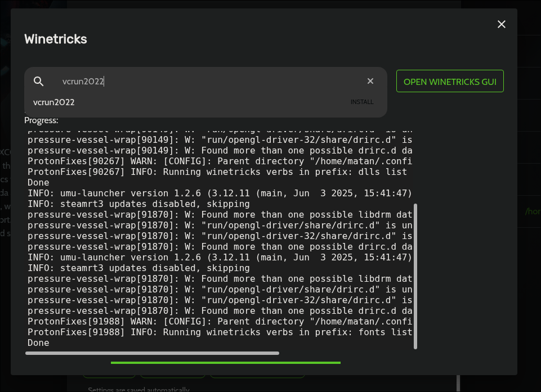Install the vcrun2022 package
Viewport: 541px width, 392px height.
point(362,102)
